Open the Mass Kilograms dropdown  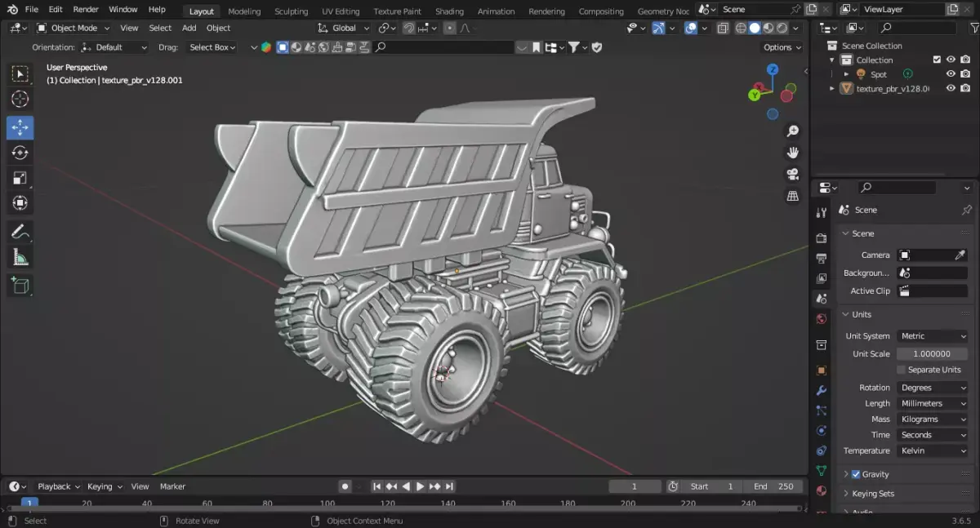(x=933, y=419)
